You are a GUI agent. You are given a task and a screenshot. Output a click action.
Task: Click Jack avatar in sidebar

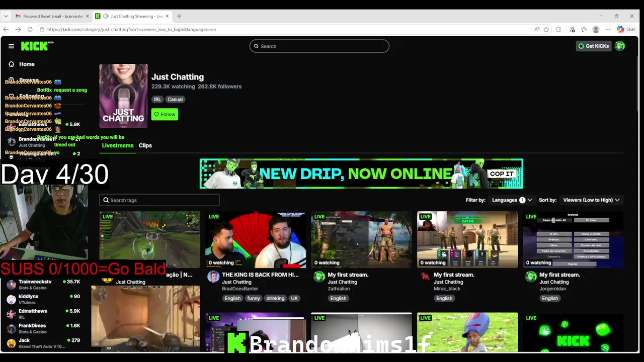11,343
